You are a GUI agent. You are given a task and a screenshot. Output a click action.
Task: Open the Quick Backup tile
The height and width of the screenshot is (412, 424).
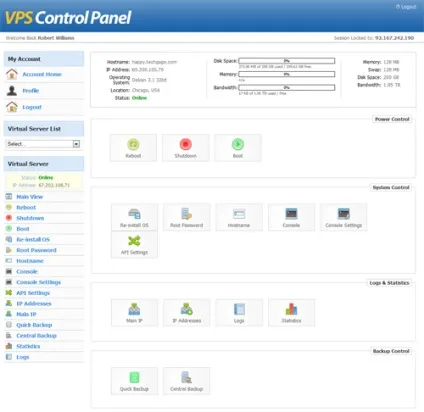pyautogui.click(x=134, y=381)
